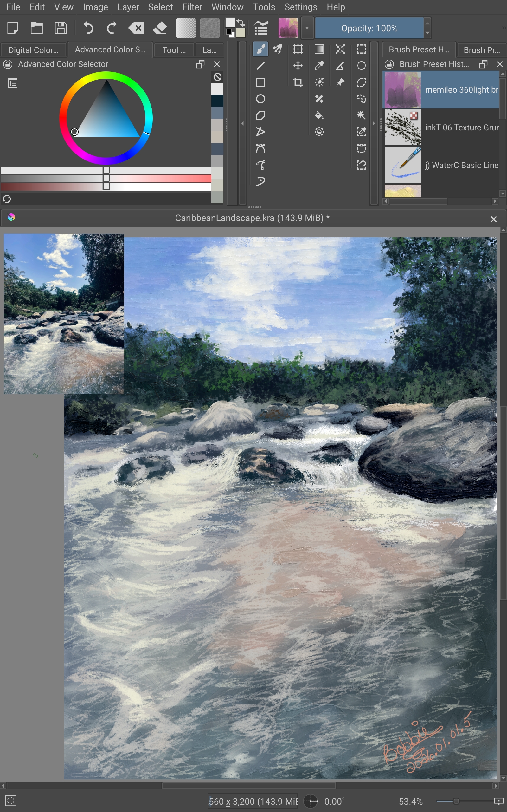507x812 pixels.
Task: Select the Crop tool
Action: [298, 82]
